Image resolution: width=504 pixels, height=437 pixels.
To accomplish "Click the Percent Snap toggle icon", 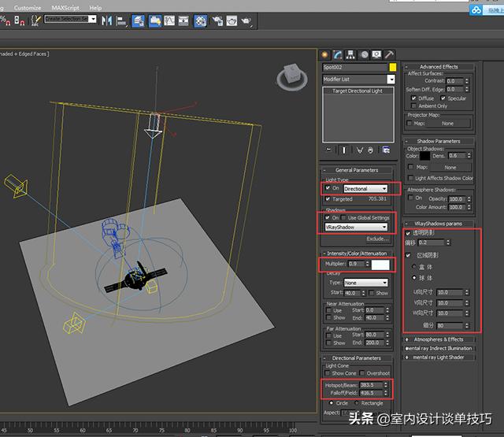I will click(x=6, y=21).
